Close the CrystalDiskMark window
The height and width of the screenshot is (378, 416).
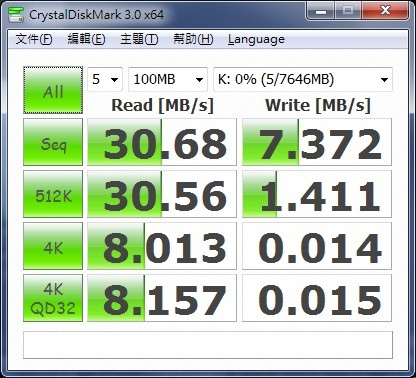385,11
